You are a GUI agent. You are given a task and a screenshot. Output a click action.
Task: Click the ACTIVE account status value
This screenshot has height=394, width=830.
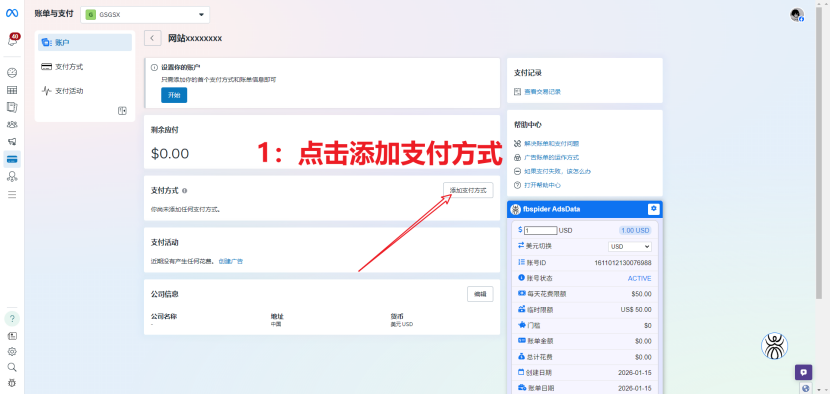[639, 278]
